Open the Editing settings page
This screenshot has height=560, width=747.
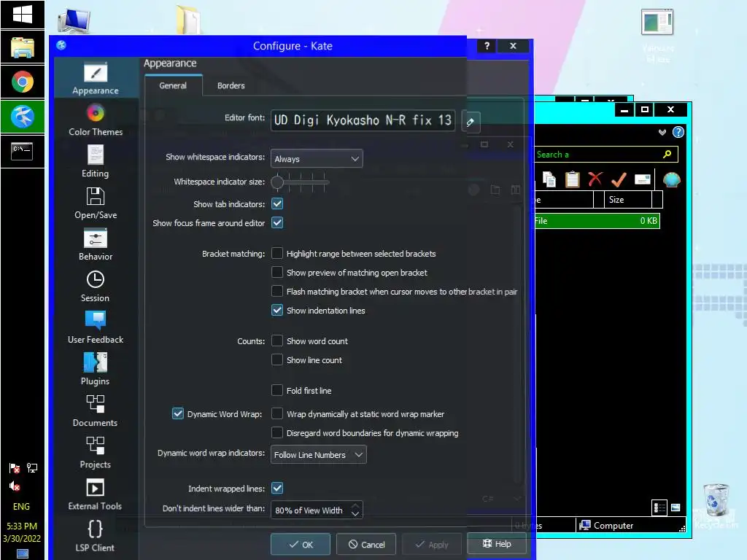coord(96,162)
